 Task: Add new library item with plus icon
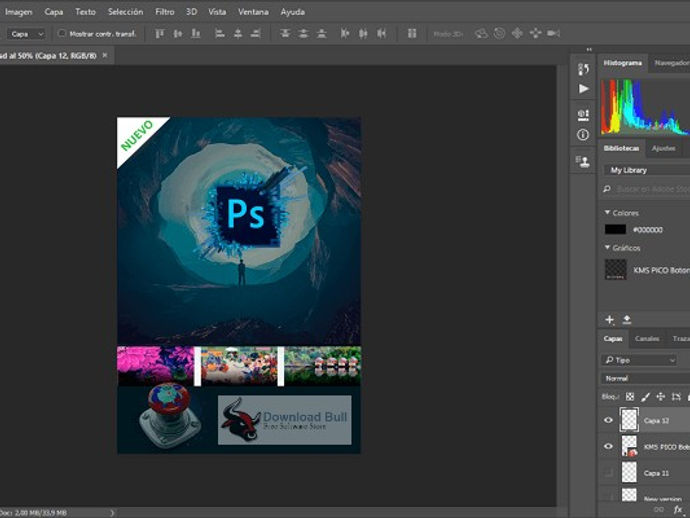click(610, 320)
